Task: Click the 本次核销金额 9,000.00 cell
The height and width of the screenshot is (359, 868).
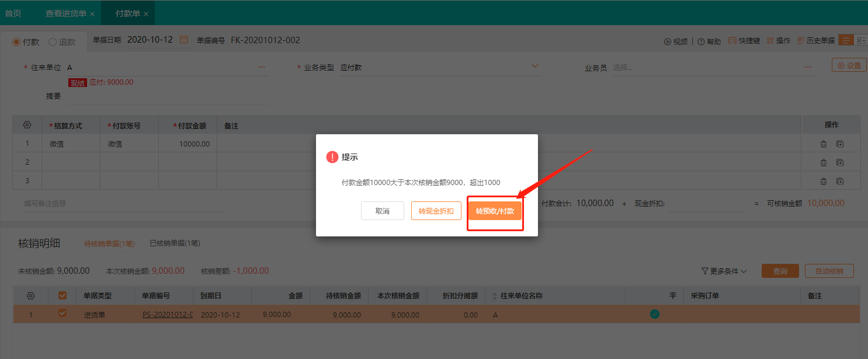Action: click(x=398, y=315)
